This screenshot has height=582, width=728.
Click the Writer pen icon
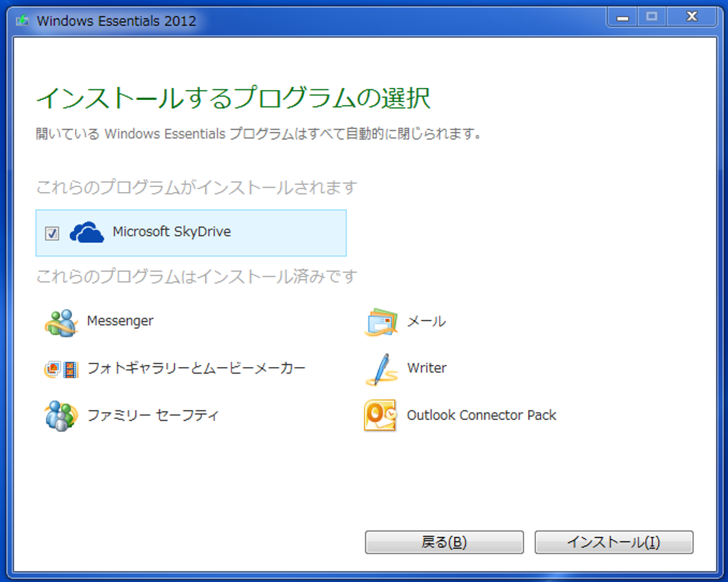pyautogui.click(x=382, y=370)
